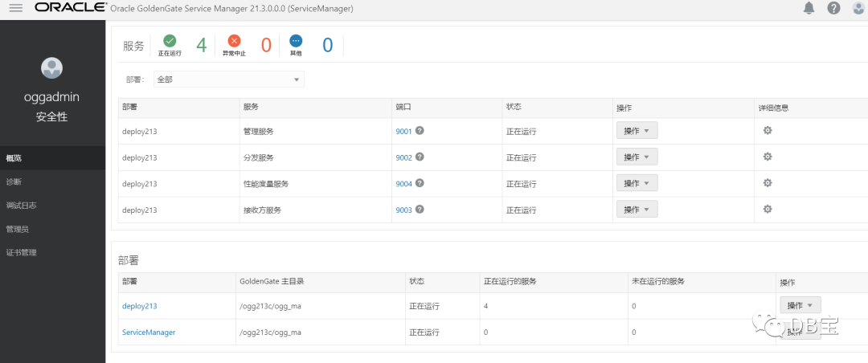Click the red abnormally stopped services icon
Viewport: 868px width, 363px height.
tap(234, 40)
